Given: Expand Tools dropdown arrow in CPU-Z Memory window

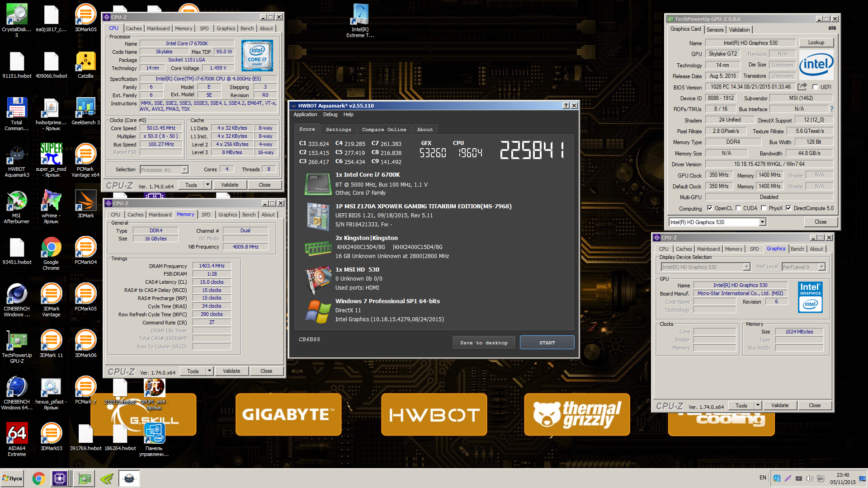Looking at the screenshot, I should click(209, 371).
